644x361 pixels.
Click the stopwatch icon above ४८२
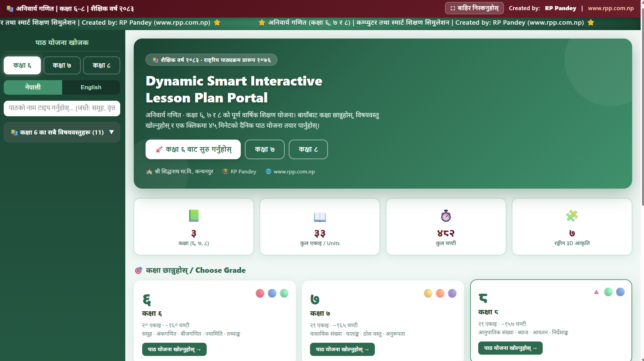pyautogui.click(x=446, y=216)
